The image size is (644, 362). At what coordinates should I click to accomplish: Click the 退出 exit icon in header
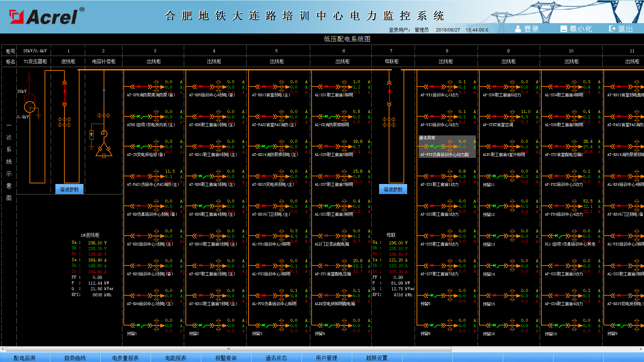(x=612, y=29)
